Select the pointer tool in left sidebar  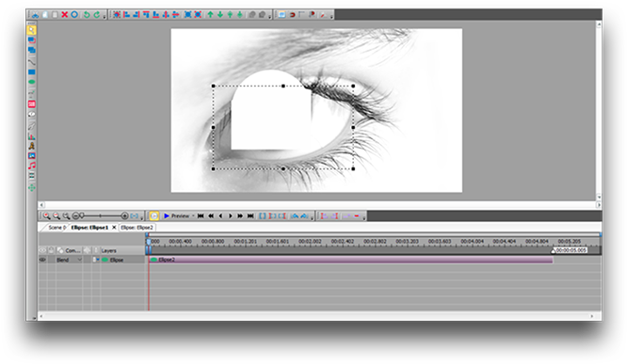pos(32,30)
